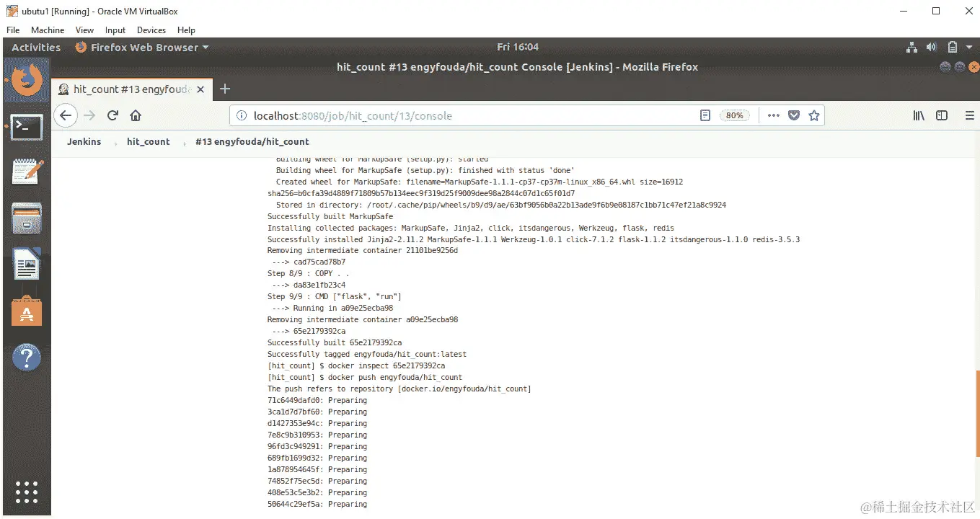Launch Terminal from the dock
This screenshot has height=519, width=980.
tap(27, 127)
